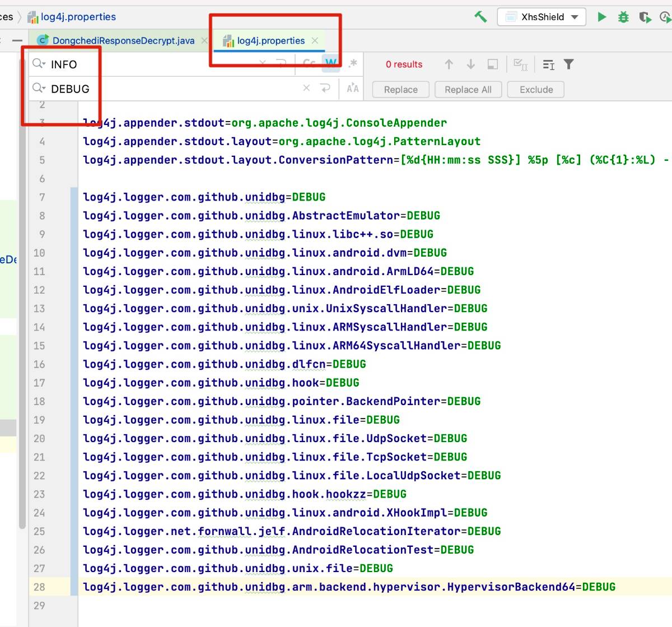
Task: Click the ArmLD64=DEBUG line
Action: point(278,271)
